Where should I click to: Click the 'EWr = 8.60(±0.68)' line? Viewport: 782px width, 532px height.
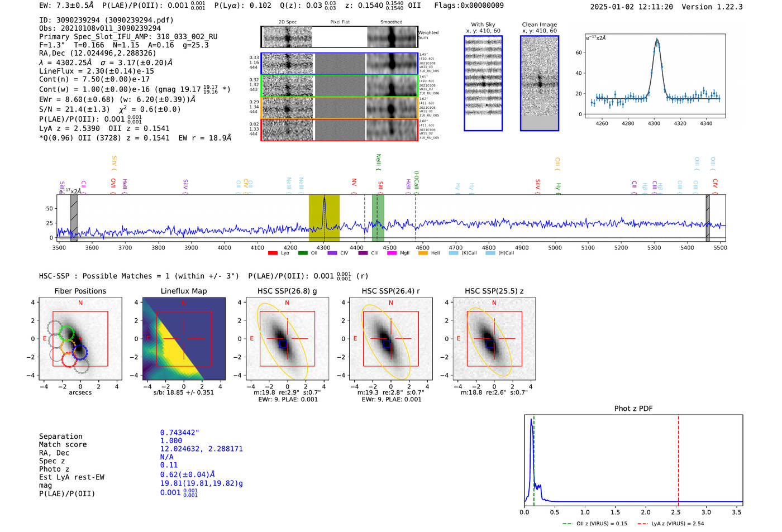point(117,99)
